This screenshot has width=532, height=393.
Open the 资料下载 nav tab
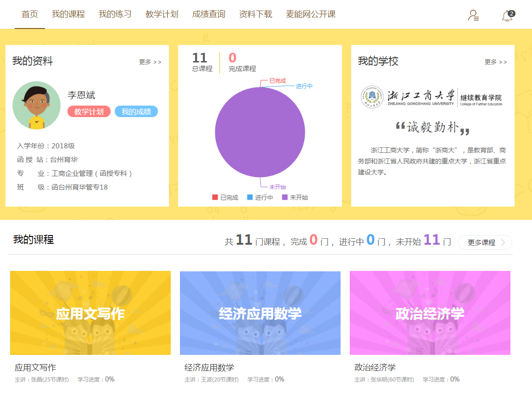(x=256, y=14)
